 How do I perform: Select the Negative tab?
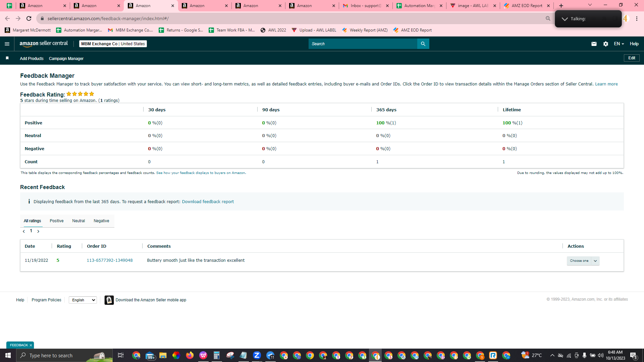coord(101,221)
